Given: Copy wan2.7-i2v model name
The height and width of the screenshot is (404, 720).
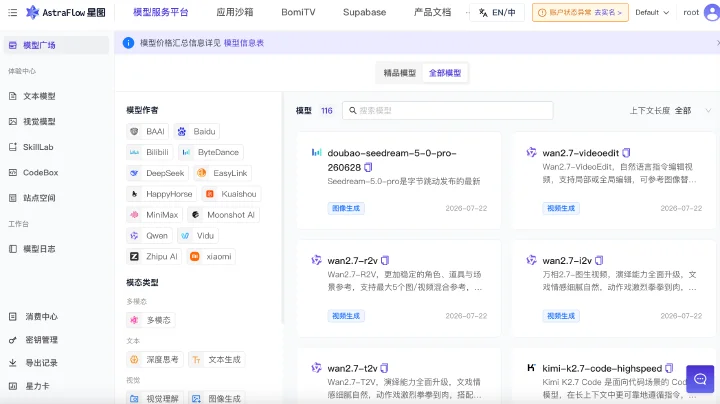Looking at the screenshot, I should point(599,260).
